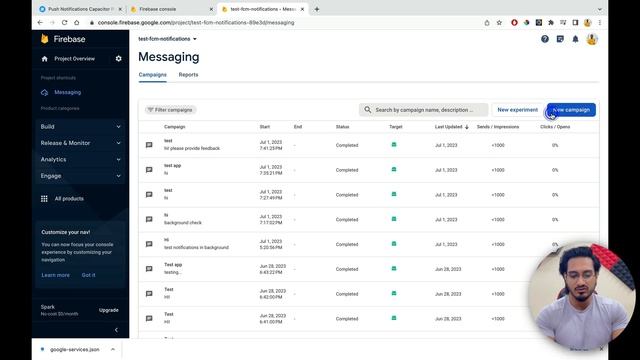Open All products link
The height and width of the screenshot is (360, 640).
pos(69,199)
